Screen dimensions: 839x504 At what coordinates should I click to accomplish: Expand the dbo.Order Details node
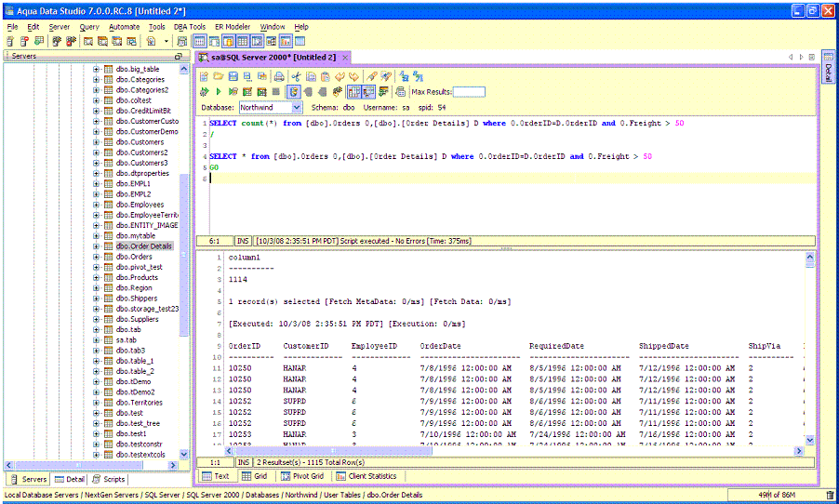97,246
